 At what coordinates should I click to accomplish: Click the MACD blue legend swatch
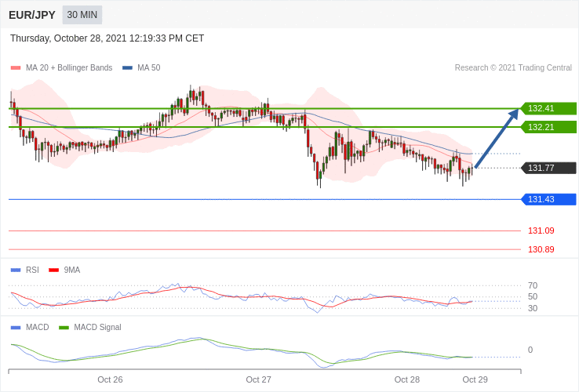16,328
